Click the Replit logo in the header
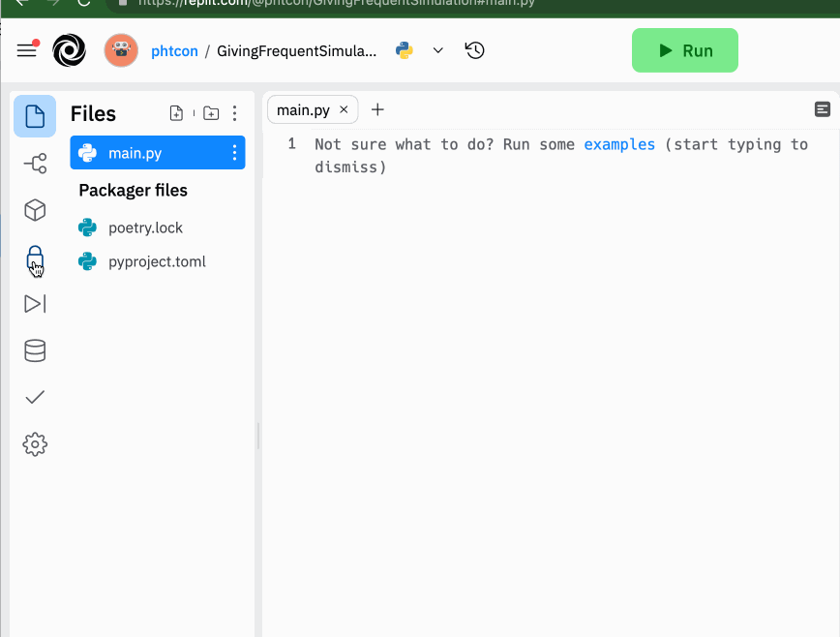840x637 pixels. (x=69, y=50)
